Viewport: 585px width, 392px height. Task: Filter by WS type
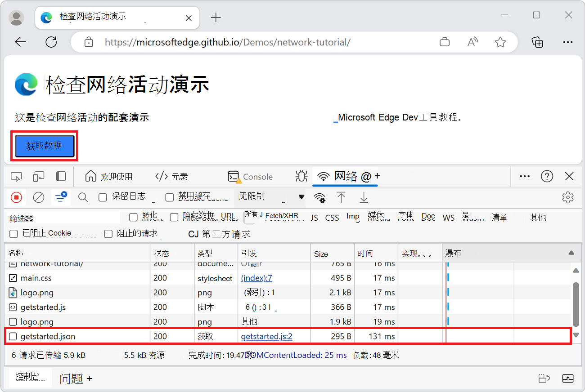[x=449, y=218]
